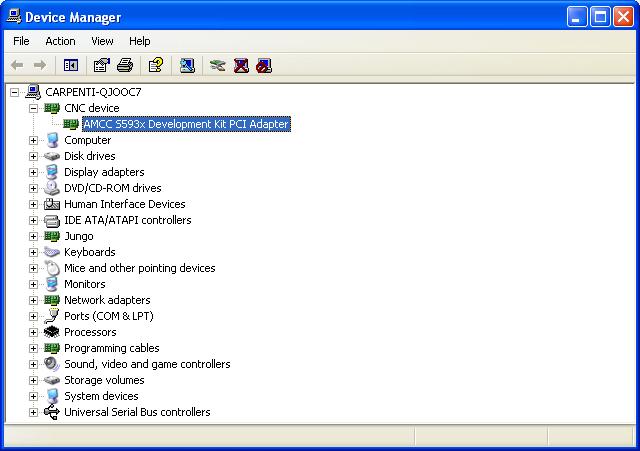Image resolution: width=640 pixels, height=451 pixels.
Task: Click the Print toolbar icon
Action: [x=125, y=66]
